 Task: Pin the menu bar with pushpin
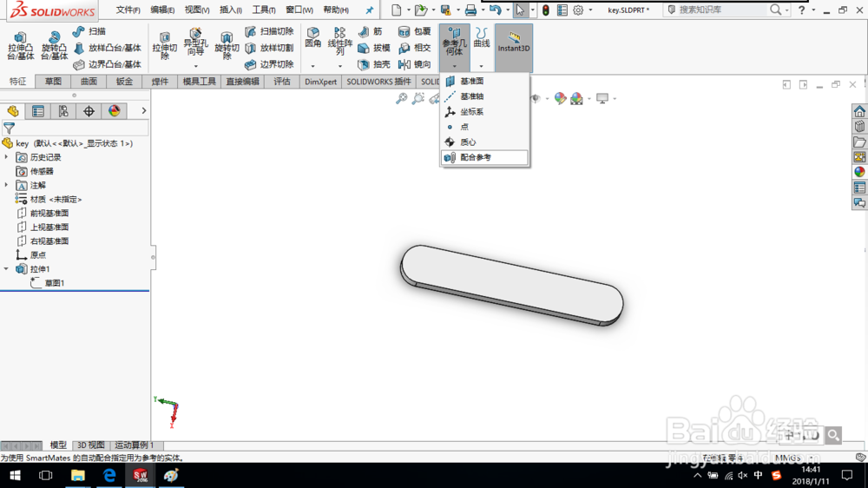click(x=369, y=10)
